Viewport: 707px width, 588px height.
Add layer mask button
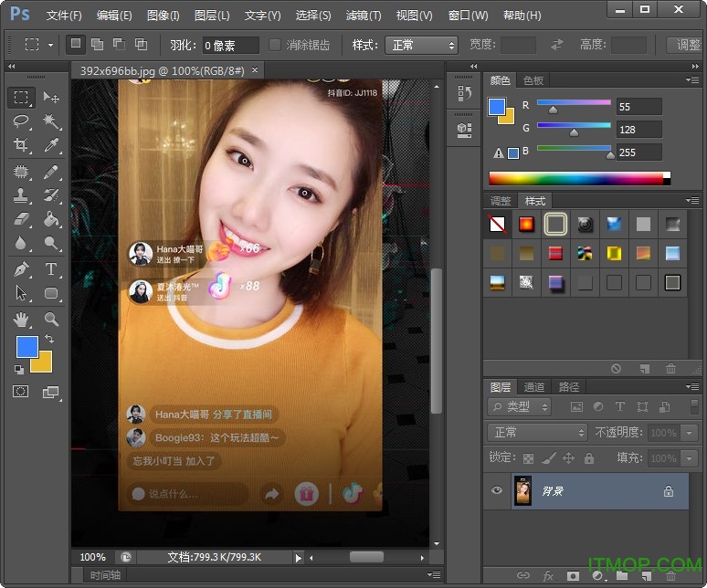pyautogui.click(x=573, y=575)
